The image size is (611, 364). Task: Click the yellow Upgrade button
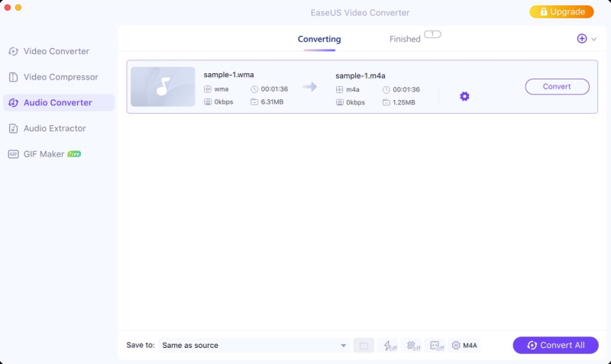(561, 11)
